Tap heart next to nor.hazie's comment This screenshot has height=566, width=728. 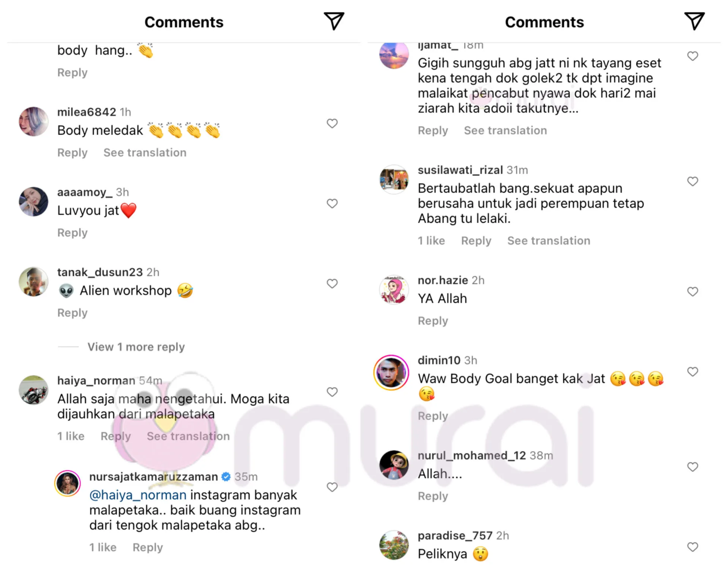(x=693, y=291)
